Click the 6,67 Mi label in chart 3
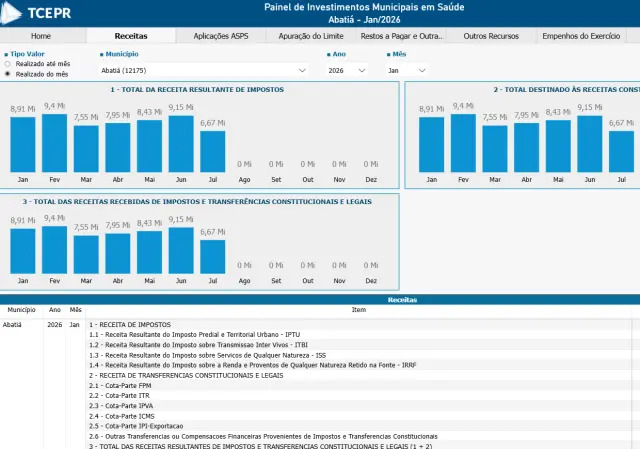The image size is (640, 449). click(213, 232)
